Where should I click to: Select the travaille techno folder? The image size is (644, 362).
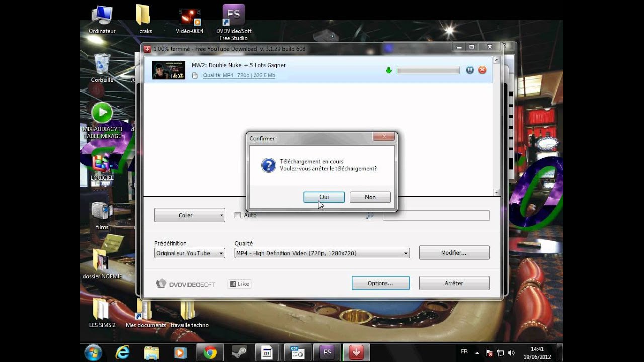click(190, 313)
